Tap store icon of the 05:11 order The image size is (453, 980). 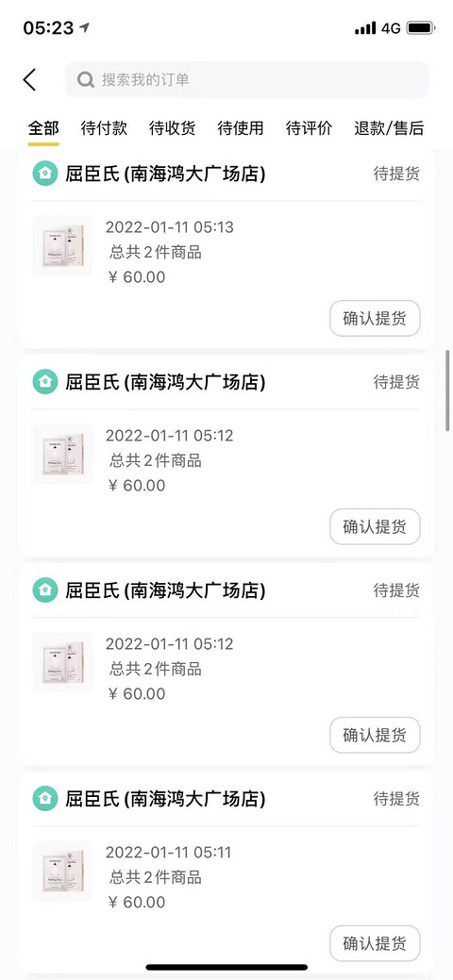(45, 798)
